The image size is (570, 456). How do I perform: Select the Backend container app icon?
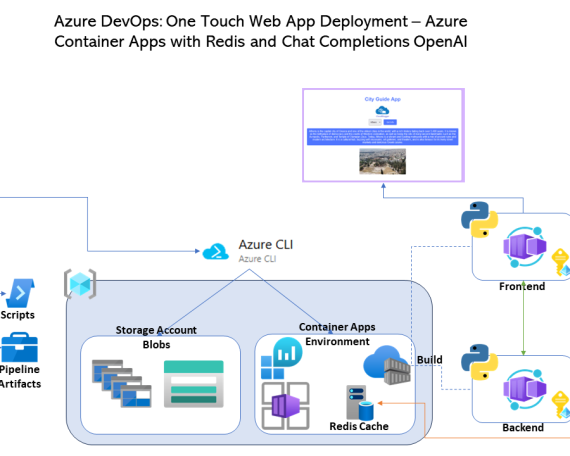click(525, 389)
